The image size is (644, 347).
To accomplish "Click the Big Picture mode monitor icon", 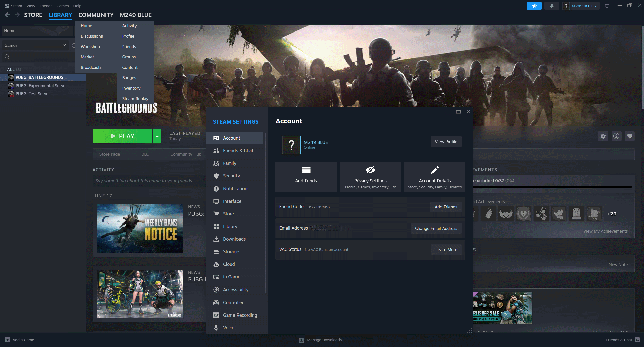I will (x=607, y=6).
